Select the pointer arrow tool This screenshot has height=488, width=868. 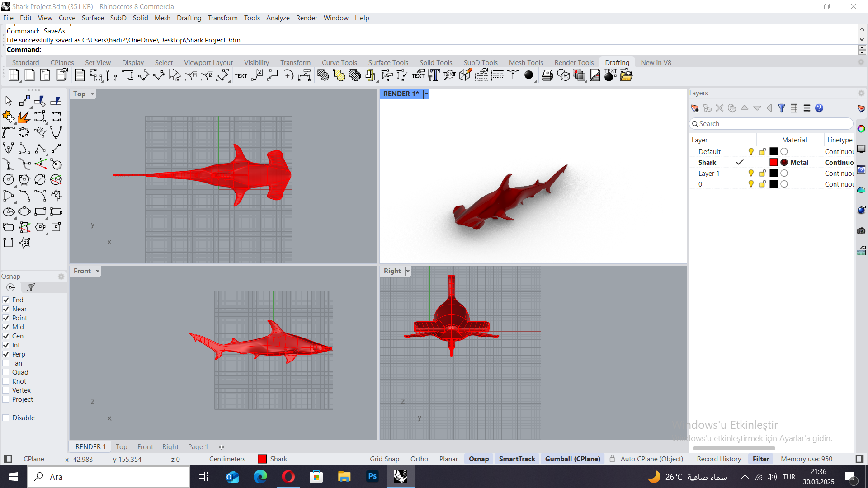[x=9, y=101]
